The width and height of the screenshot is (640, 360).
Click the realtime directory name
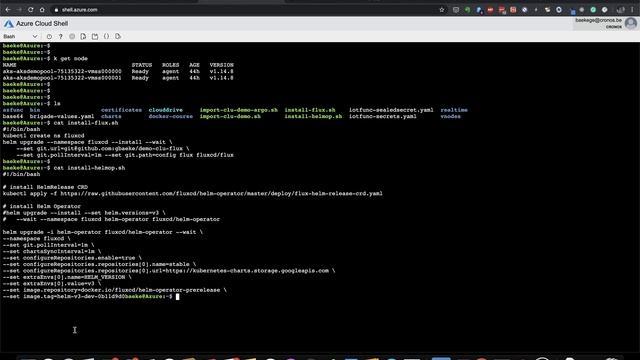click(454, 110)
